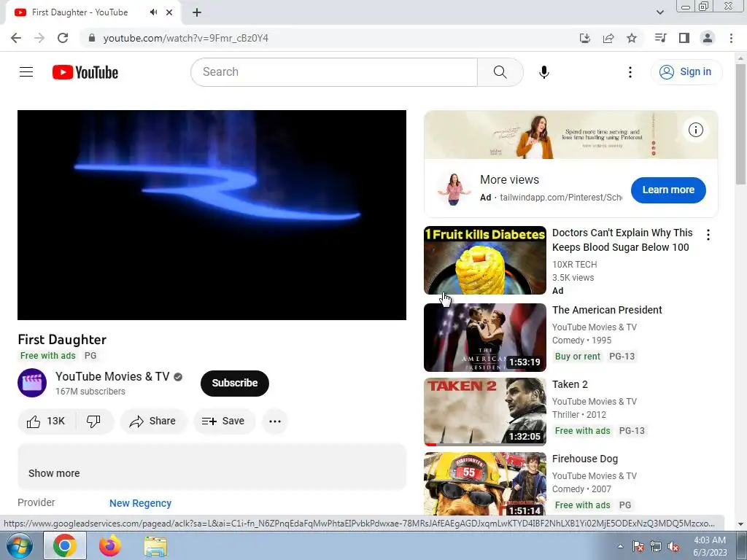The width and height of the screenshot is (747, 560).
Task: Click the search magnifier button
Action: click(500, 72)
